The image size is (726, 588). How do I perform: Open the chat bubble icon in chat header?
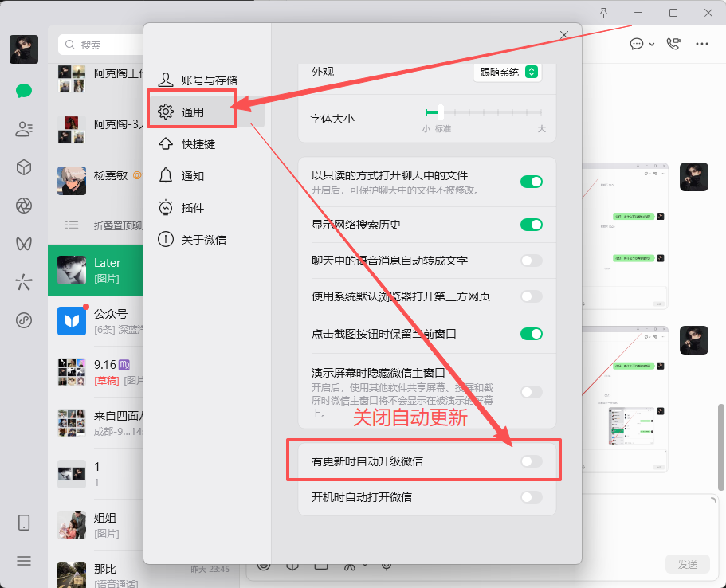637,44
